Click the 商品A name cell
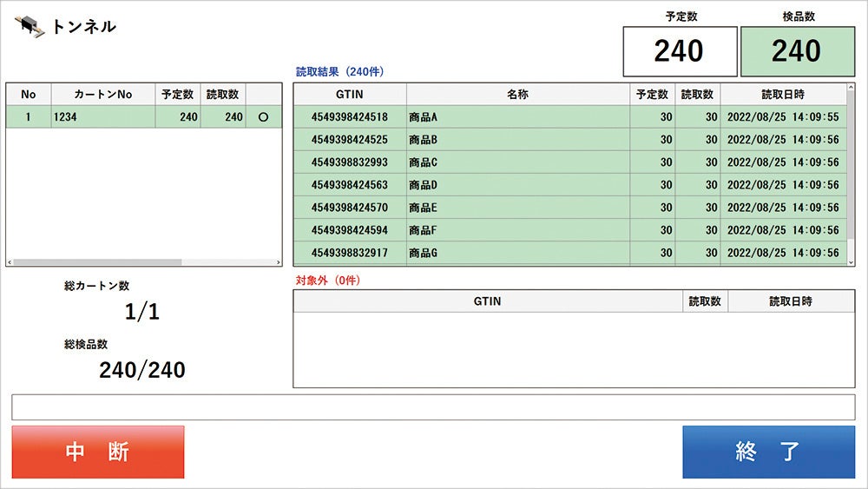This screenshot has width=868, height=489. click(x=518, y=117)
